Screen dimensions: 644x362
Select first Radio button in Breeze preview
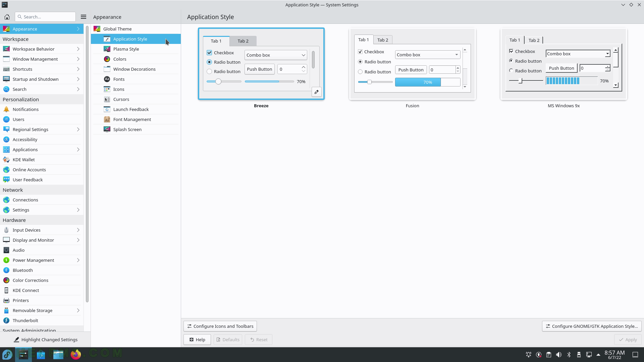coord(209,62)
